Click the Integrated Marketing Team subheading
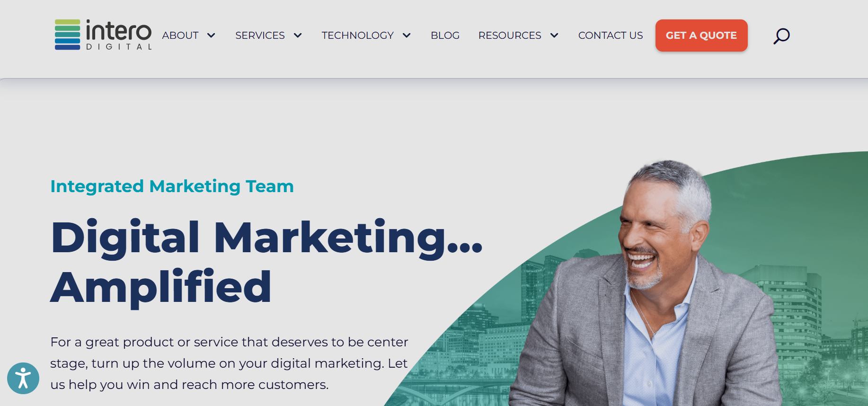The height and width of the screenshot is (406, 868). click(x=172, y=186)
